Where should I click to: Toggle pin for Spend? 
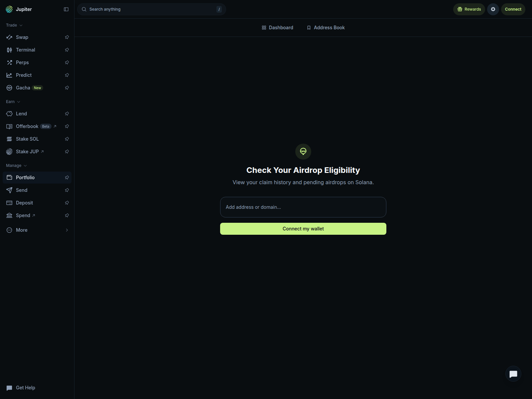pos(67,215)
